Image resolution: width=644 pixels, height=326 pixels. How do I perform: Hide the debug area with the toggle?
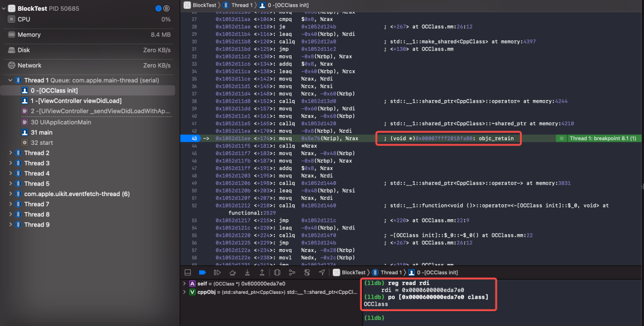(x=187, y=272)
